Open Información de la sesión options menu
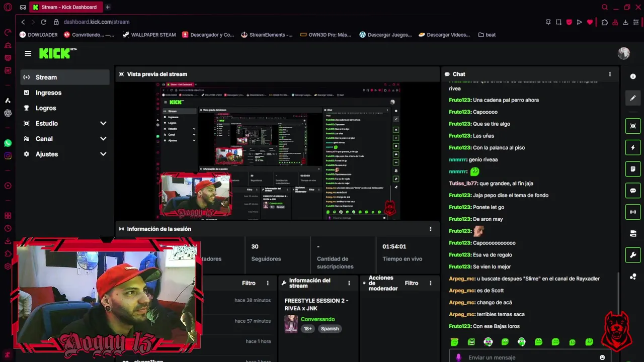Screen dimensions: 644x362 point(430,229)
